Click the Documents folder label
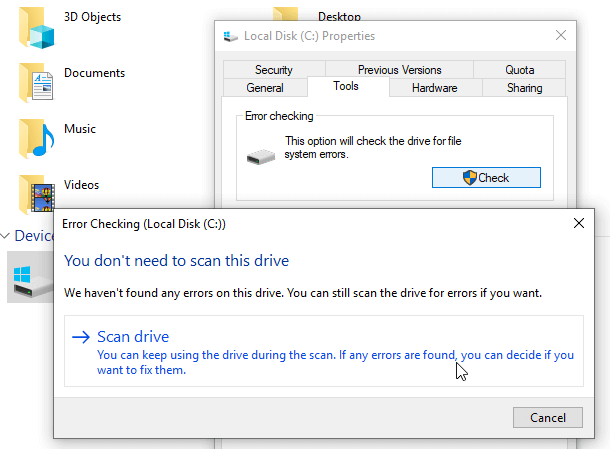 [x=95, y=73]
